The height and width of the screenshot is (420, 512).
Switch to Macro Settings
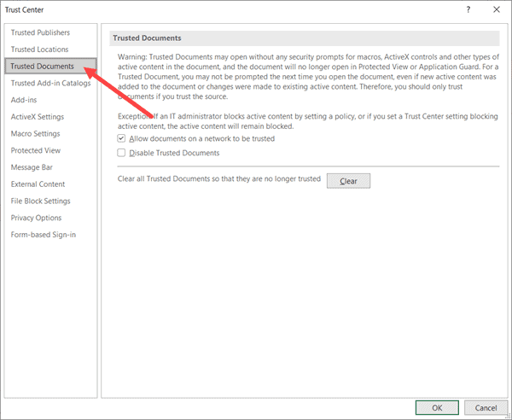(35, 134)
